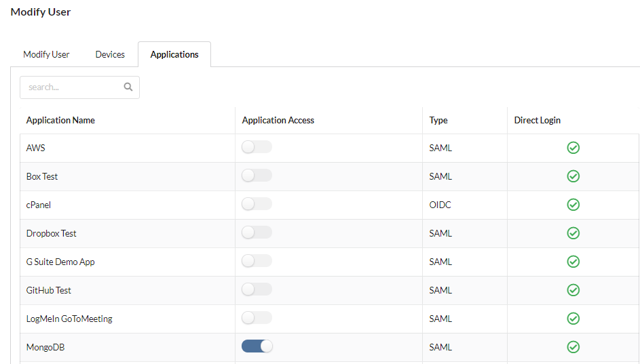Click Box Test Direct Login checkmark icon
Viewport: 640px width, 364px height.
click(573, 176)
